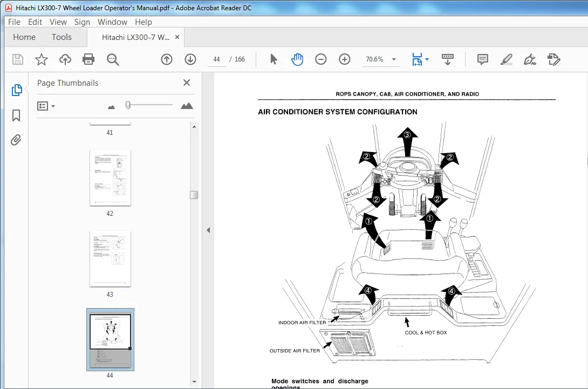Image resolution: width=588 pixels, height=389 pixels.
Task: Click the 'Page Thumbnails' panel title
Action: [x=67, y=83]
